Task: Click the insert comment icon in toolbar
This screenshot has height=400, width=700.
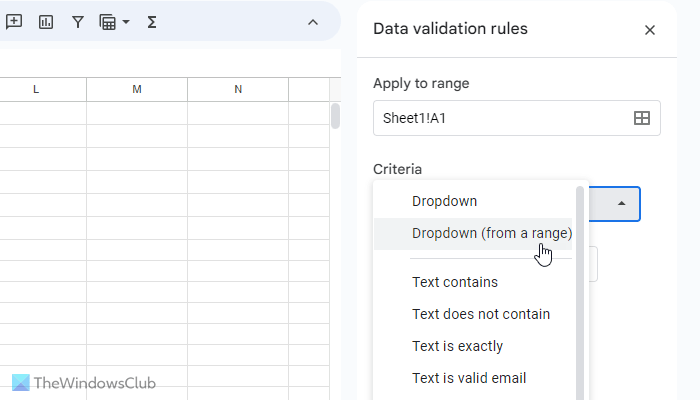Action: (x=14, y=21)
